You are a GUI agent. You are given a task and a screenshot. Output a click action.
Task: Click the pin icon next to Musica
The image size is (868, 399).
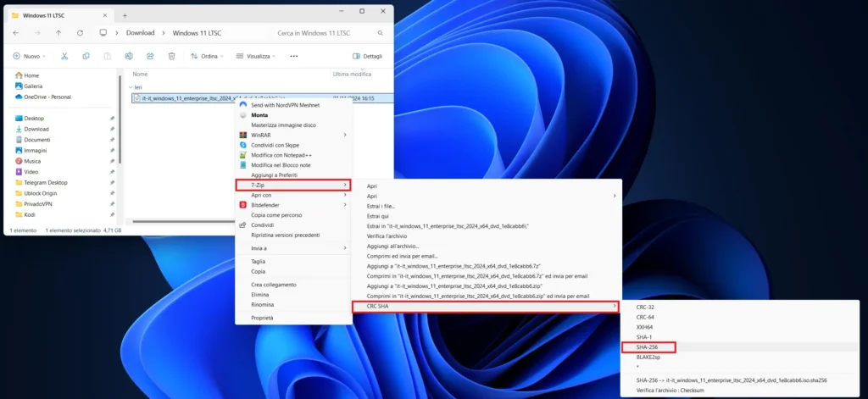[x=113, y=161]
